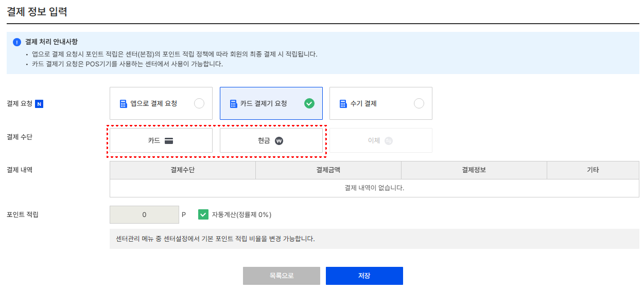Select the 수기 결제 radio circle
This screenshot has width=644, height=290.
pos(419,103)
